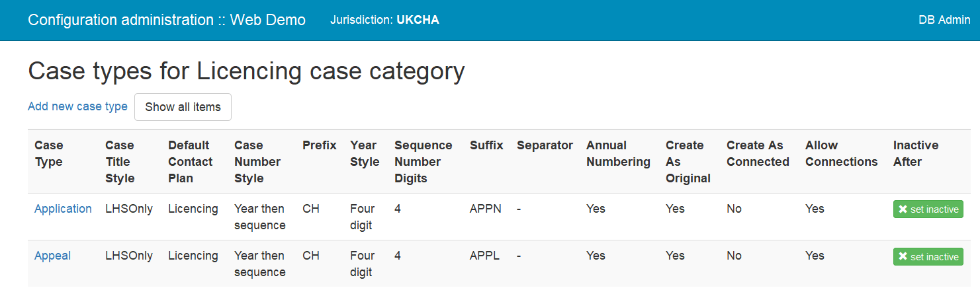Viewport: 980px width, 290px height.
Task: Open the Appeal case type link
Action: tap(52, 256)
